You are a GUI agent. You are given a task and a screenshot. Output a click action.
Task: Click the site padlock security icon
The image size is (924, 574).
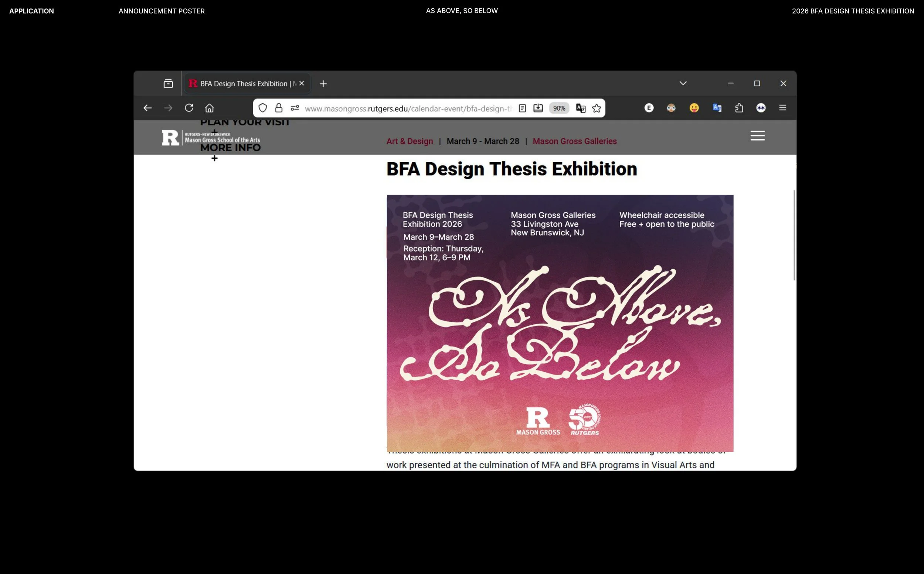[279, 108]
